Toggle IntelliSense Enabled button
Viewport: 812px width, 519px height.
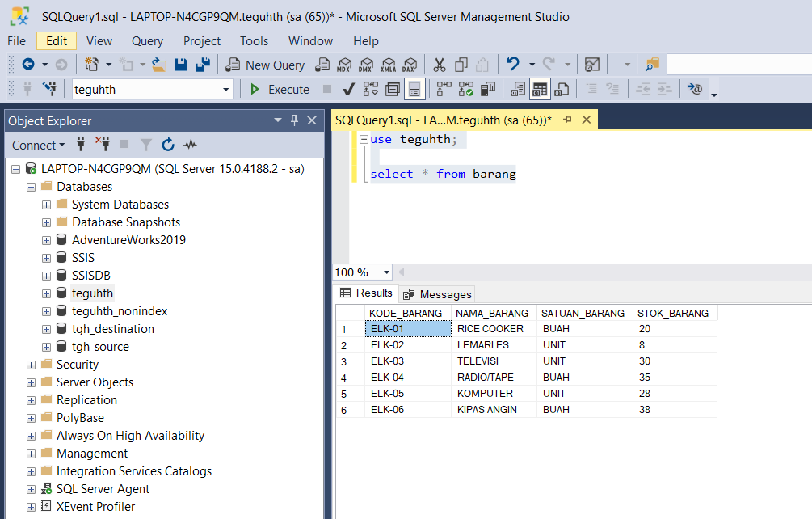pyautogui.click(x=414, y=89)
